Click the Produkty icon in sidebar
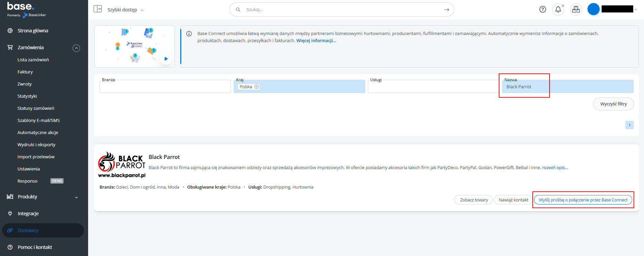Image resolution: width=644 pixels, height=256 pixels. (x=10, y=197)
